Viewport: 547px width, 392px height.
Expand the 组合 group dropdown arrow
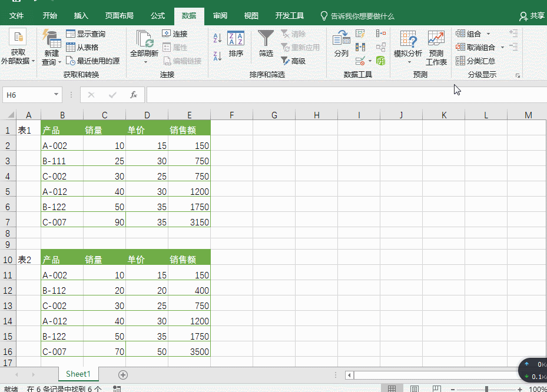click(488, 34)
